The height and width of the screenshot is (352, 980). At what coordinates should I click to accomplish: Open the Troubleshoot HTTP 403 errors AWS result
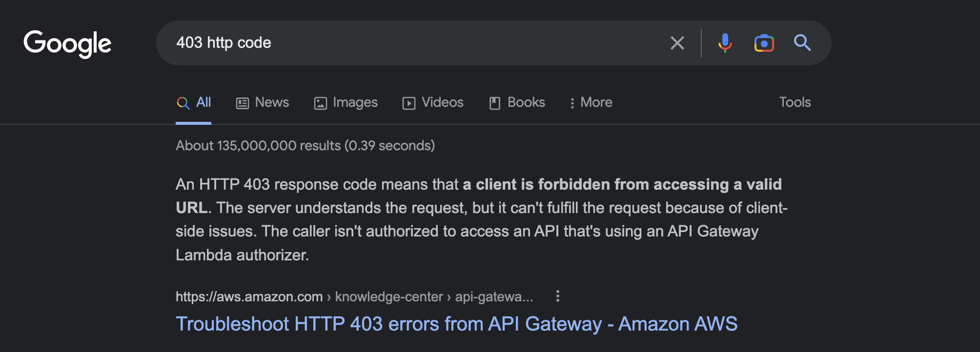457,323
